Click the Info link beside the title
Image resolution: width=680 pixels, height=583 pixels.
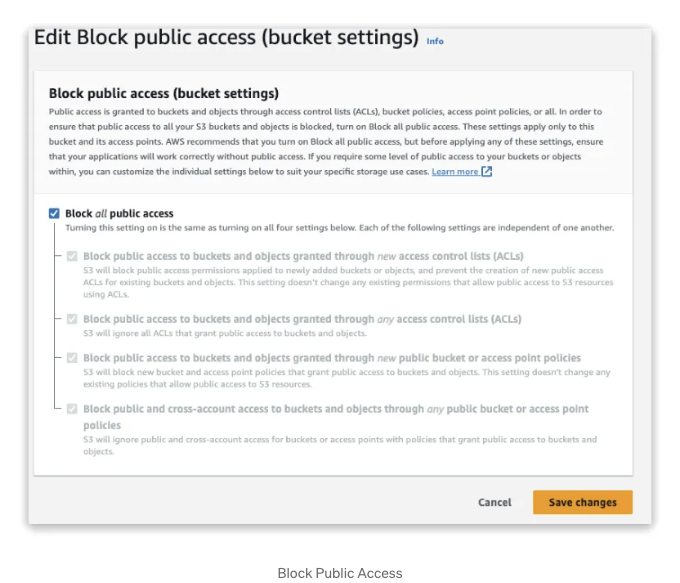coord(435,41)
